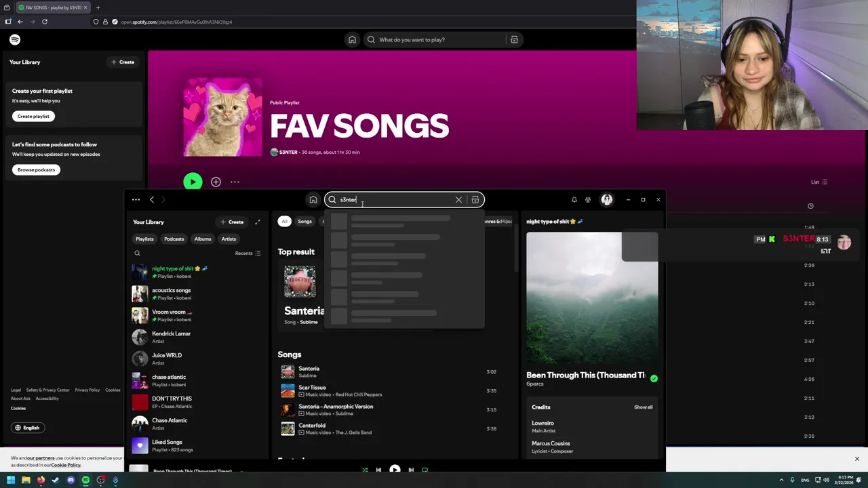The width and height of the screenshot is (868, 488).
Task: Open 'chase atlantic' playlist by kobeni
Action: (198, 380)
